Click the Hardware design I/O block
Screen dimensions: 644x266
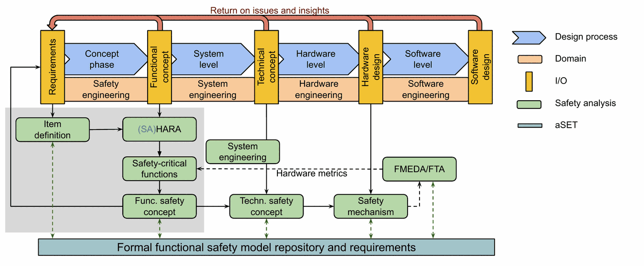tap(371, 67)
